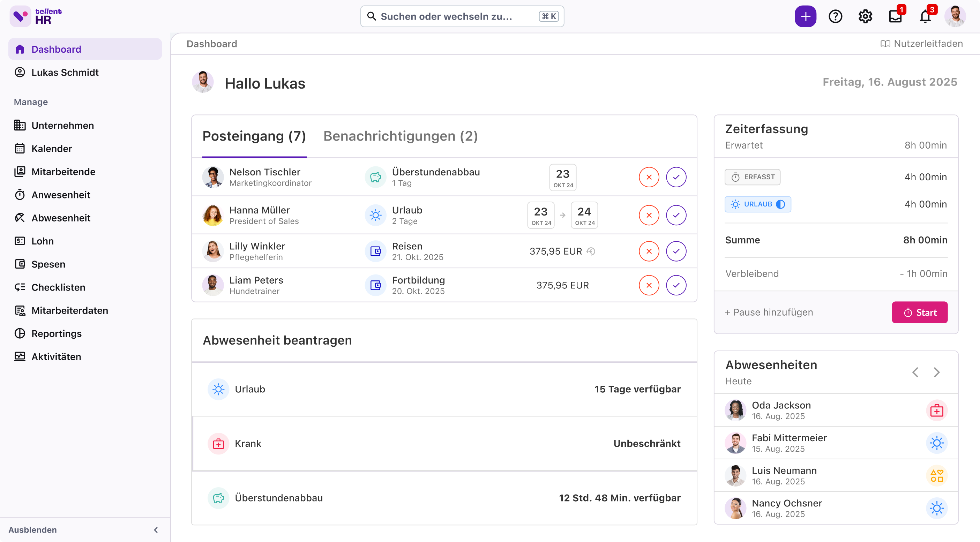Start time tracking with the Start button
980x542 pixels.
(x=920, y=312)
